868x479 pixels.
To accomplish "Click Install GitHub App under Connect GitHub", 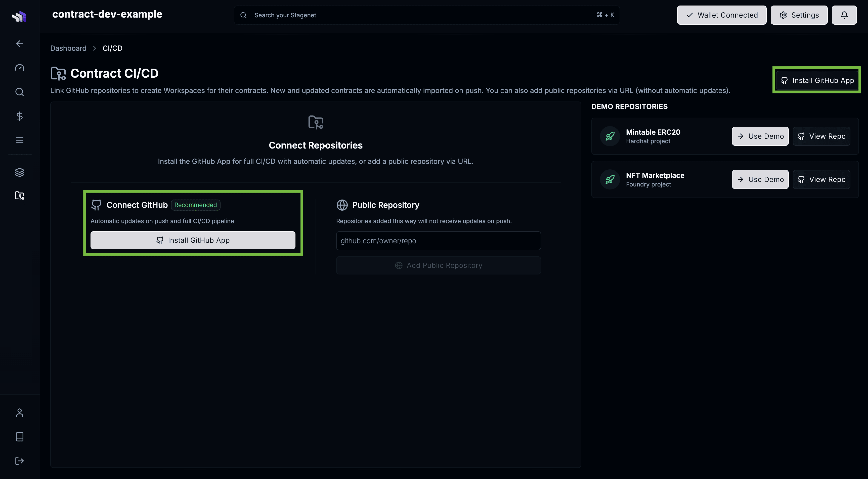I will (x=193, y=240).
